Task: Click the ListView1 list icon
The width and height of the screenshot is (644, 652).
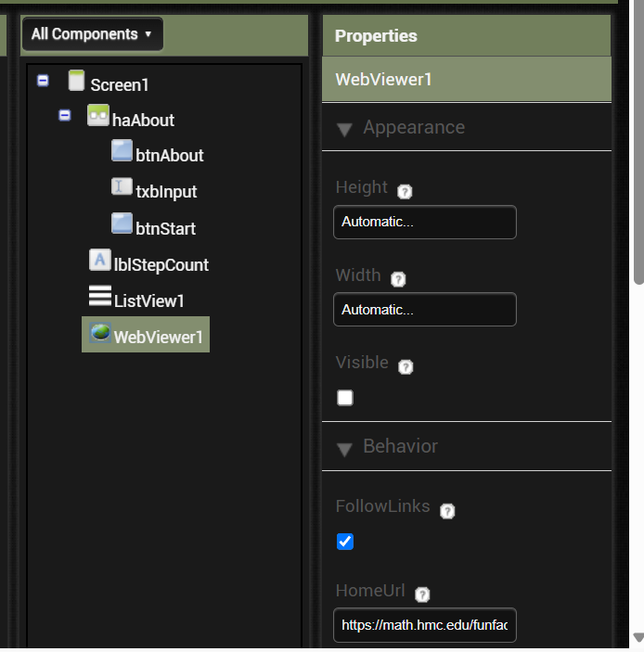Action: [100, 296]
